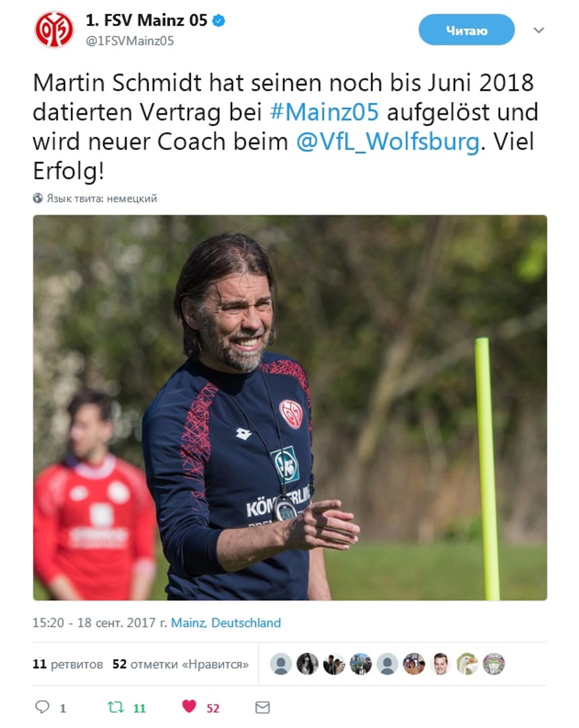Viewport: 579px width, 728px height.
Task: Open the tweet timestamp 15:20 - 18 сент. 2017
Action: click(x=99, y=622)
